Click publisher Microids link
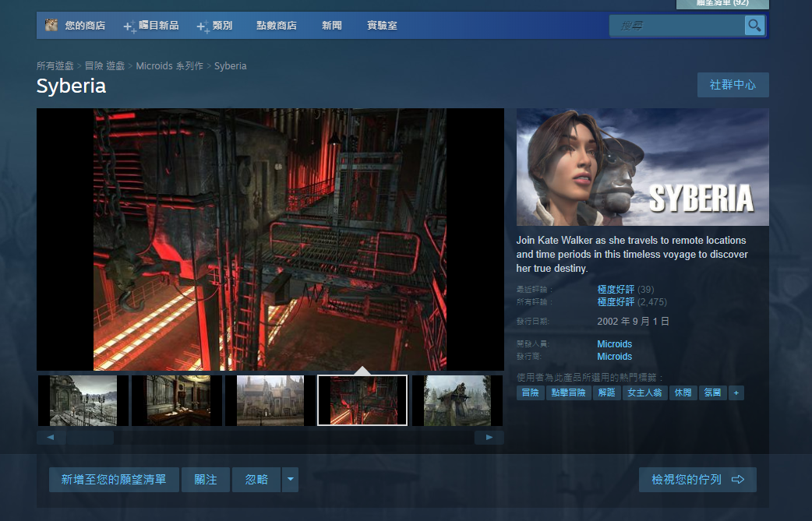The width and height of the screenshot is (812, 521). pyautogui.click(x=614, y=357)
